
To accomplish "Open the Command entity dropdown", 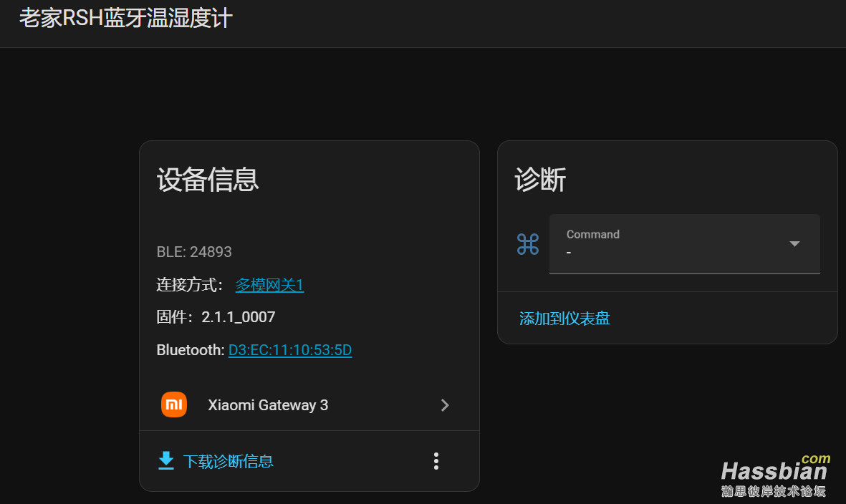I will pos(684,243).
